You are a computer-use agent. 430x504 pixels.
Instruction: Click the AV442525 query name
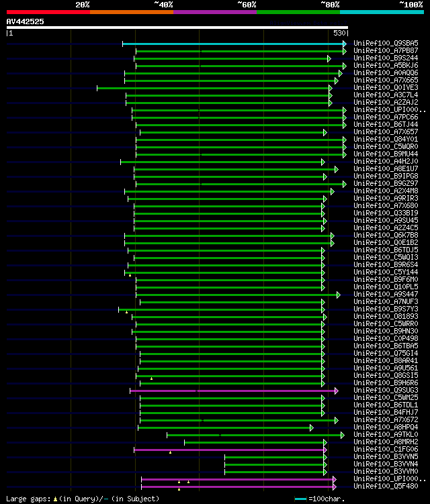[x=25, y=21]
